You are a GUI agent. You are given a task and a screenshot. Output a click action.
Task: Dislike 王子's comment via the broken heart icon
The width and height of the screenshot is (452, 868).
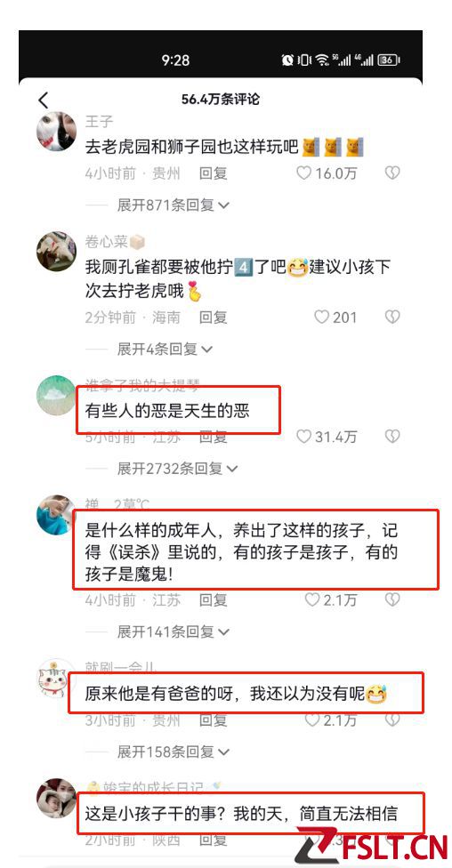[392, 173]
